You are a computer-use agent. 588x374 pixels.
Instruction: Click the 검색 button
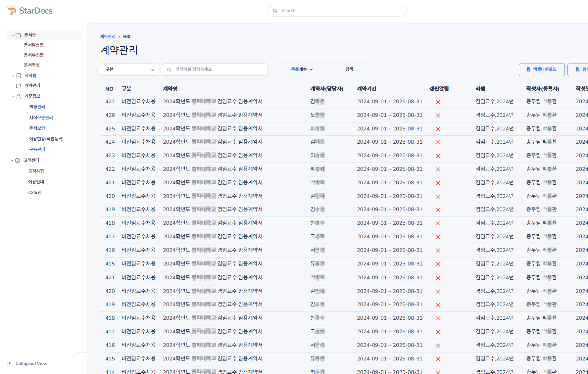[x=349, y=70]
